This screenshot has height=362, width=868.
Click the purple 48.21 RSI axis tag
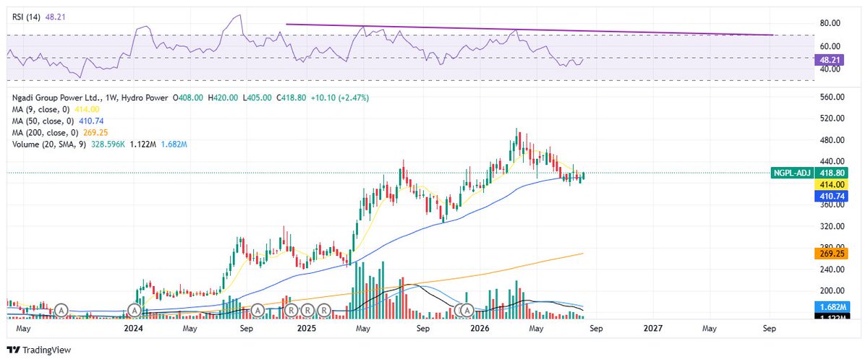click(831, 60)
